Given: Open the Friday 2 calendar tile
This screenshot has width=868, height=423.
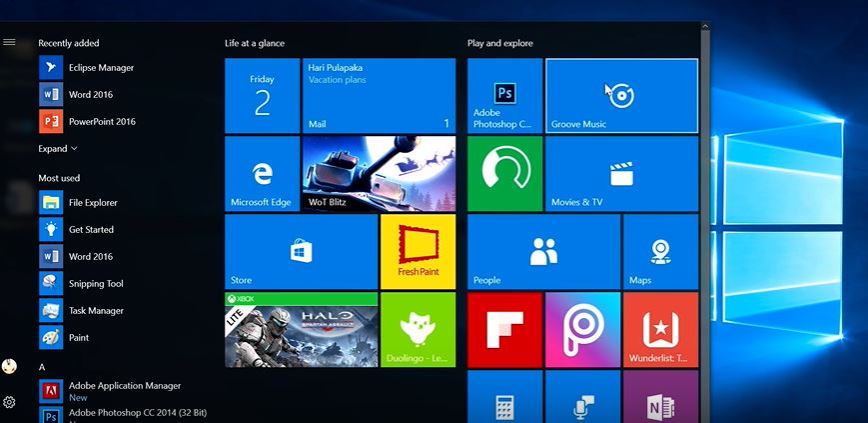Looking at the screenshot, I should pos(262,96).
